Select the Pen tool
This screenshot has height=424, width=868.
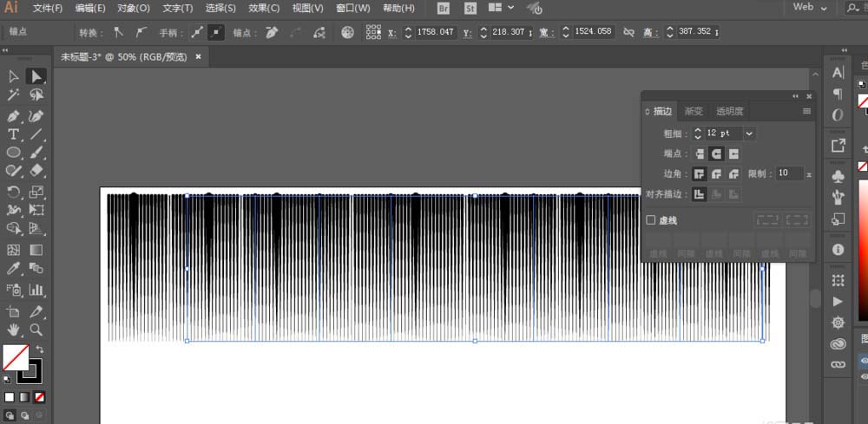(14, 115)
